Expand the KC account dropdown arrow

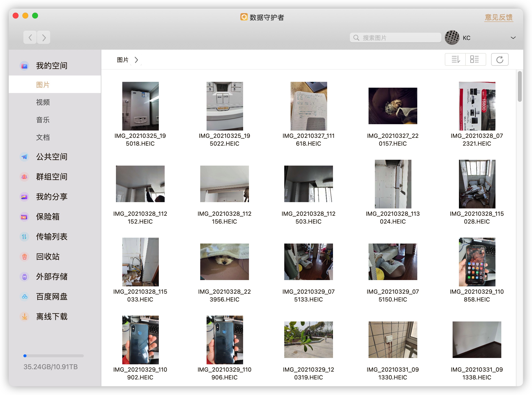[513, 38]
